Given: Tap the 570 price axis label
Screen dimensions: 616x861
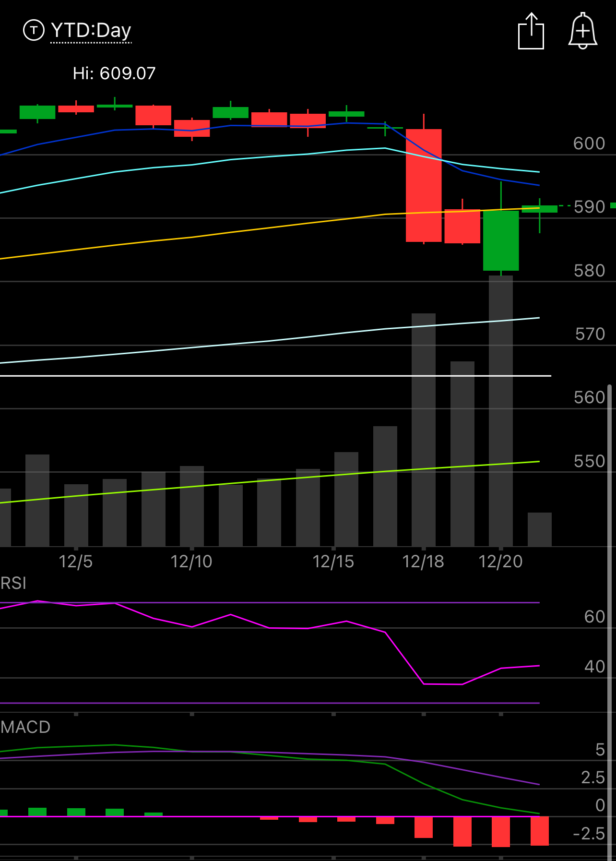Looking at the screenshot, I should 590,334.
